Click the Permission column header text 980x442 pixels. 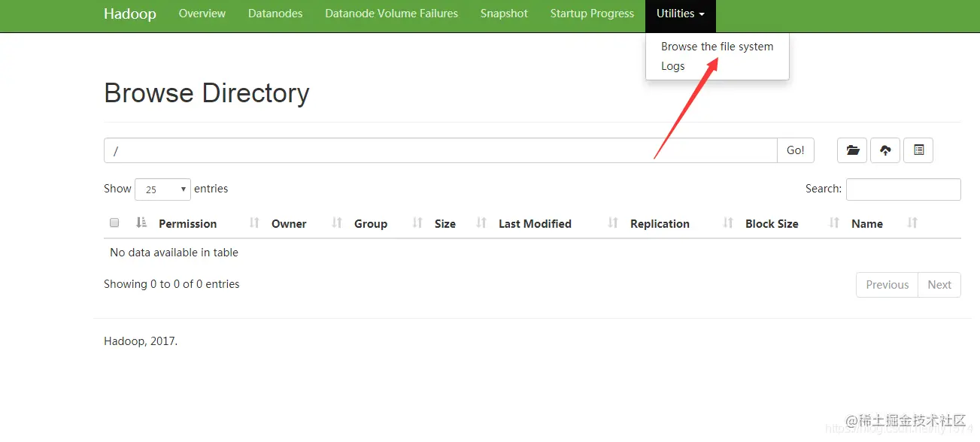tap(187, 224)
